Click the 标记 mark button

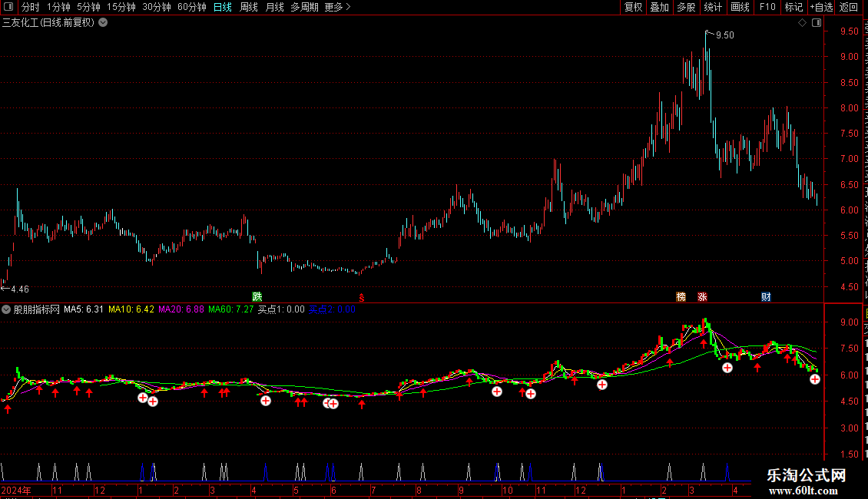pos(793,7)
